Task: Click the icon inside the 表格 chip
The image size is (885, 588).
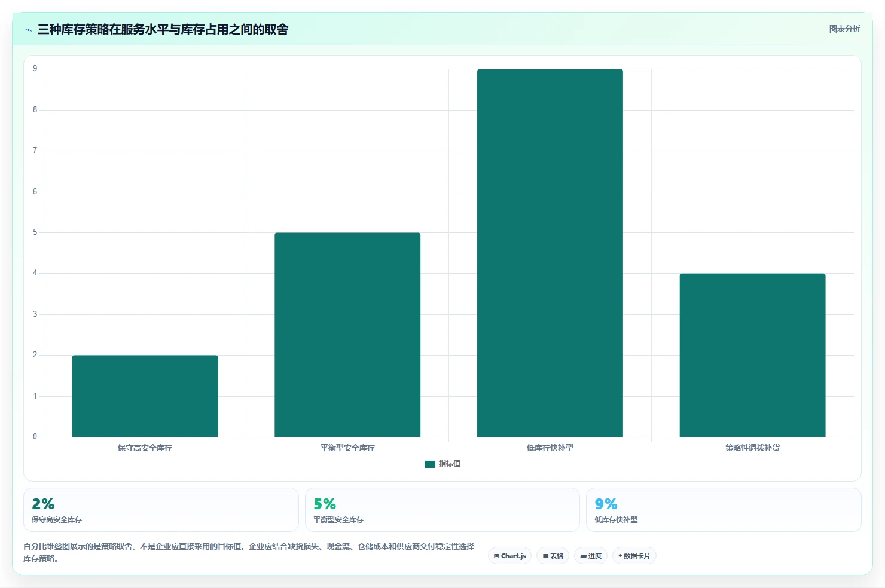Action: pos(545,556)
